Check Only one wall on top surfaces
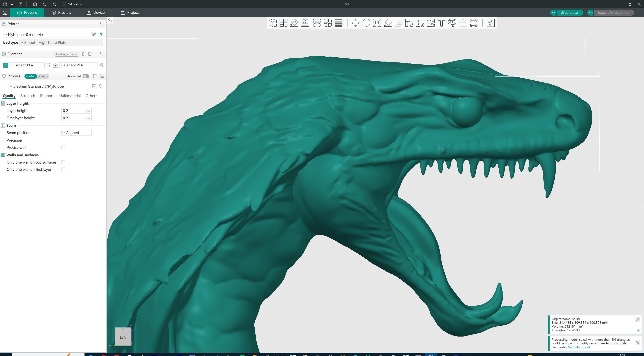This screenshot has height=356, width=644. pos(63,162)
